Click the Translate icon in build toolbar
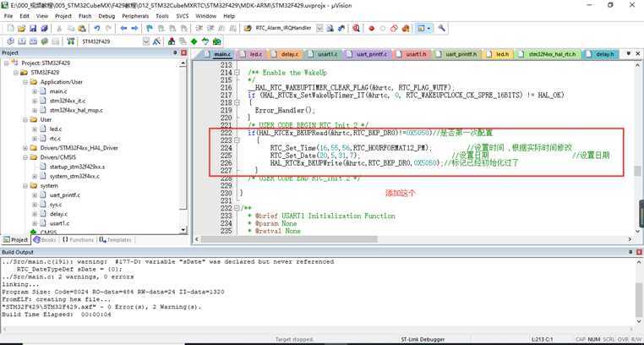Screen dimensions: 644x345 (x=11, y=41)
